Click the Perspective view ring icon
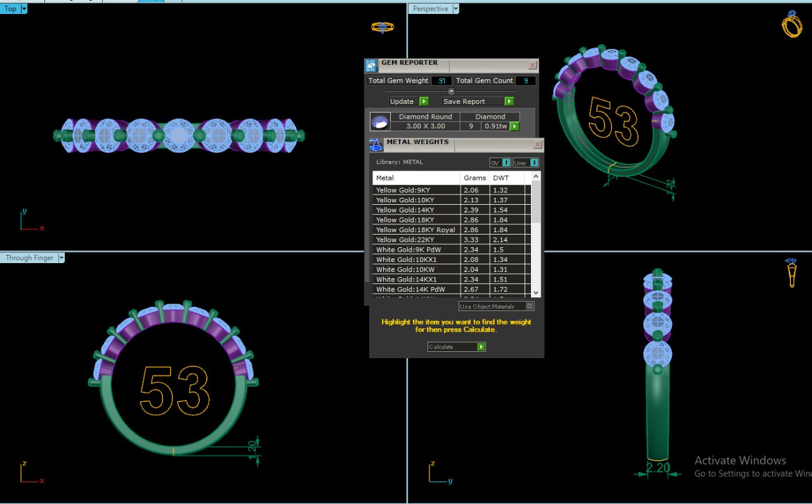812x504 pixels. [791, 25]
